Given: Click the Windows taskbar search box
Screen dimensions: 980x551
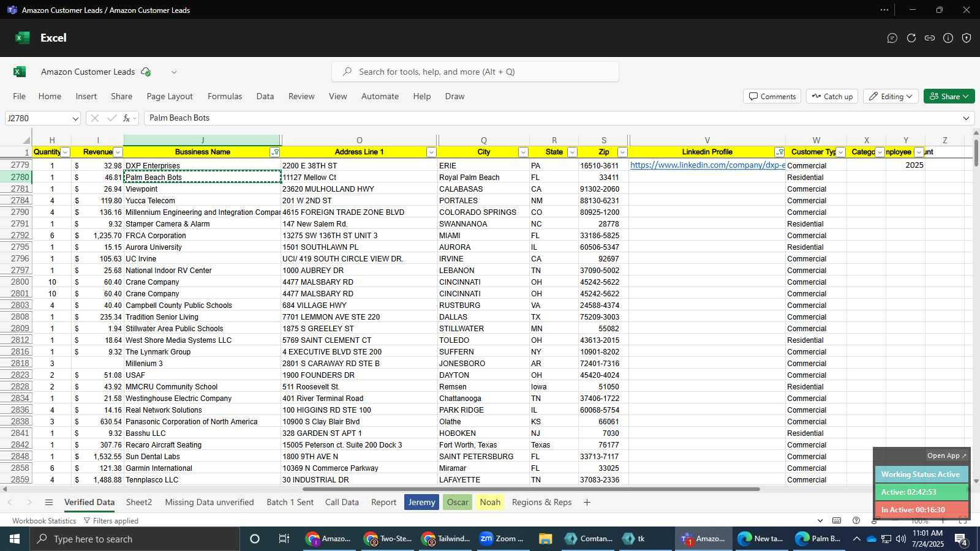Looking at the screenshot, I should click(135, 539).
